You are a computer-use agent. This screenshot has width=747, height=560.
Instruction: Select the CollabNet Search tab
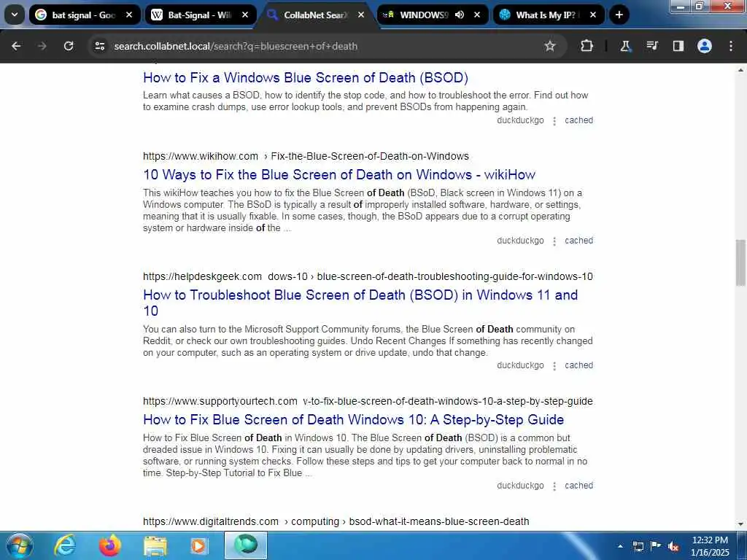[x=315, y=15]
